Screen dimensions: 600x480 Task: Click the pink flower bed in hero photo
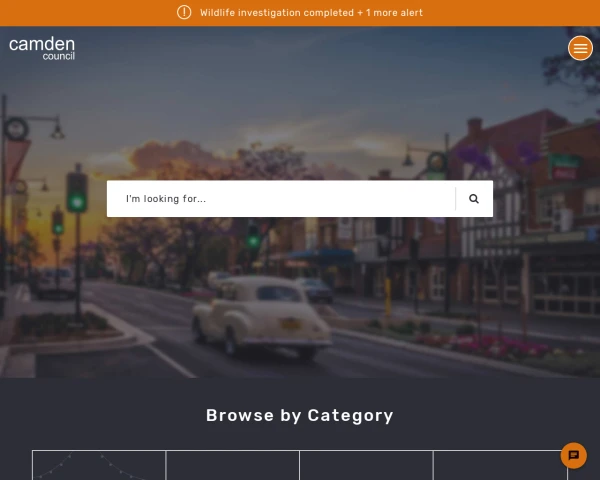coord(486,346)
